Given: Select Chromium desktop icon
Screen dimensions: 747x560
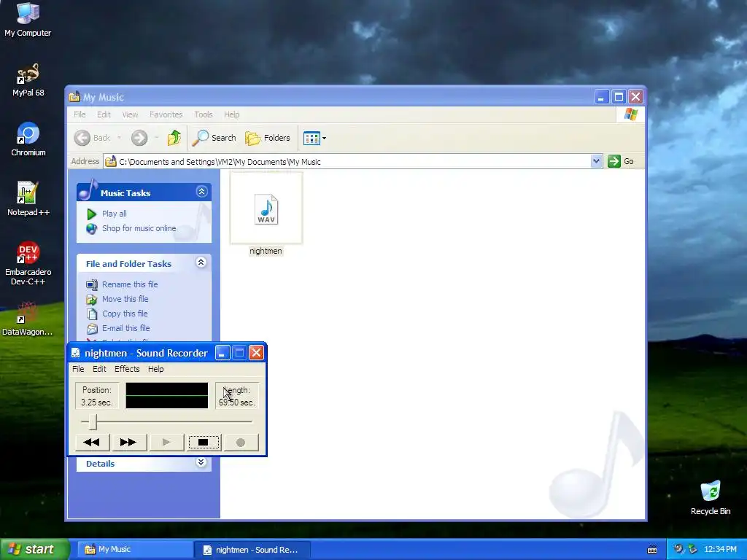Looking at the screenshot, I should tap(28, 139).
